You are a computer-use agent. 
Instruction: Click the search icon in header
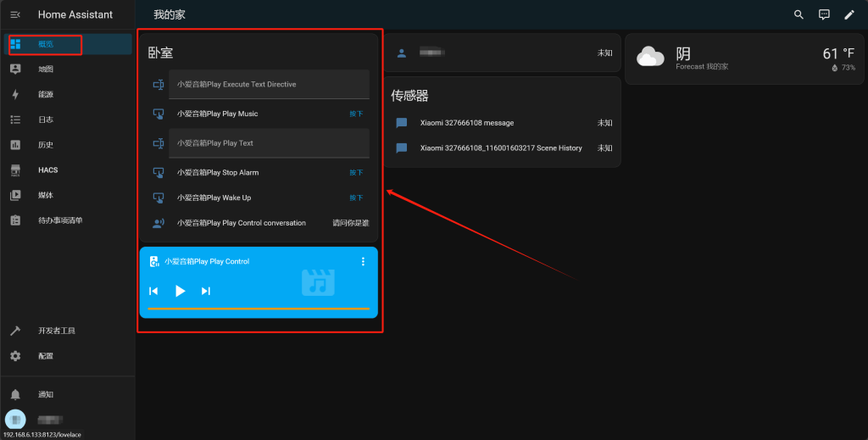798,14
